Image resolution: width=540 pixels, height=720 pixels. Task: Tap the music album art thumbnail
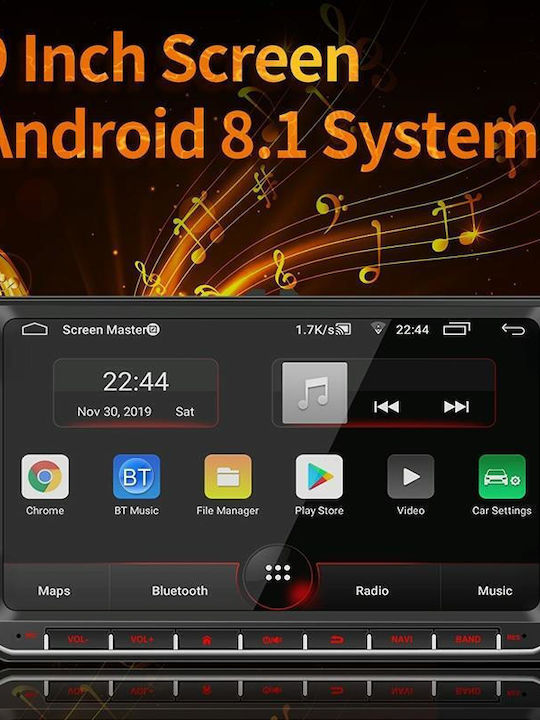[315, 393]
